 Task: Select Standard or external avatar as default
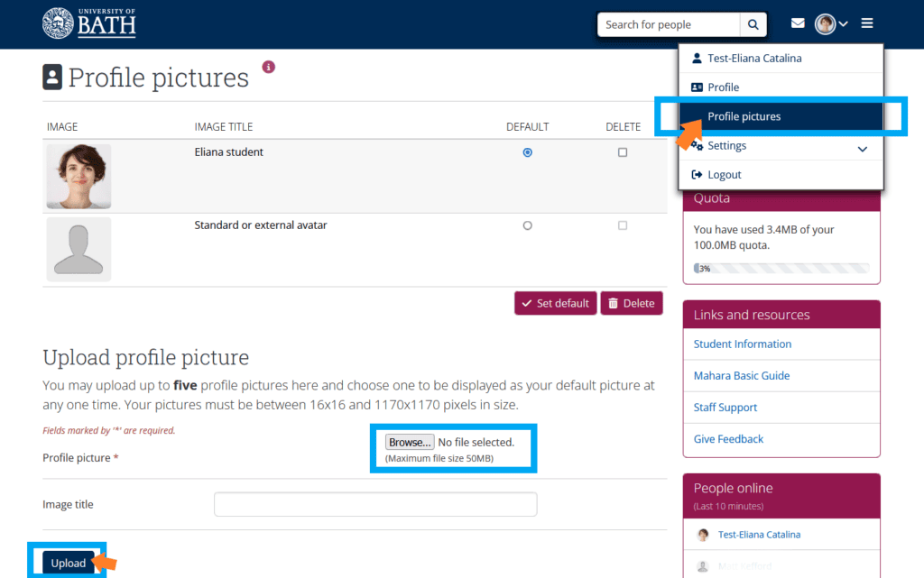[x=528, y=225]
